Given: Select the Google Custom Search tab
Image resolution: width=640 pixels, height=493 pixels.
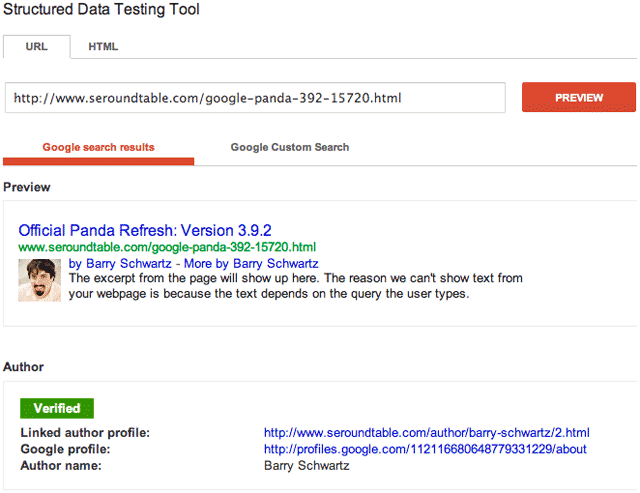Looking at the screenshot, I should point(290,147).
